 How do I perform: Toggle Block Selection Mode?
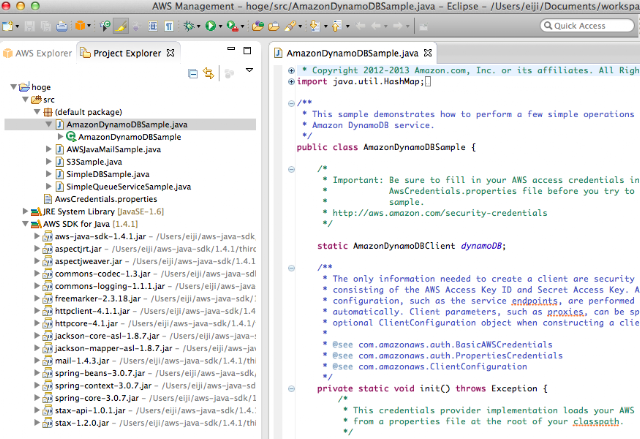point(153,27)
